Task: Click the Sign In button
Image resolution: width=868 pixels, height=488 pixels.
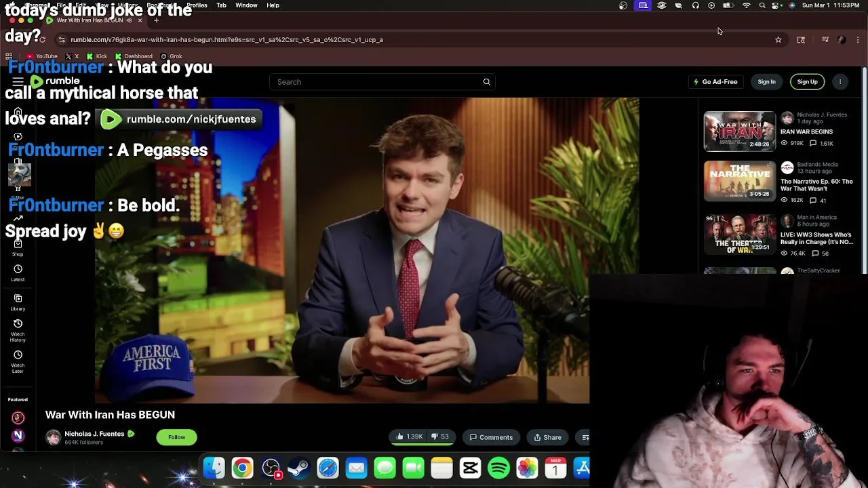Action: pyautogui.click(x=766, y=82)
